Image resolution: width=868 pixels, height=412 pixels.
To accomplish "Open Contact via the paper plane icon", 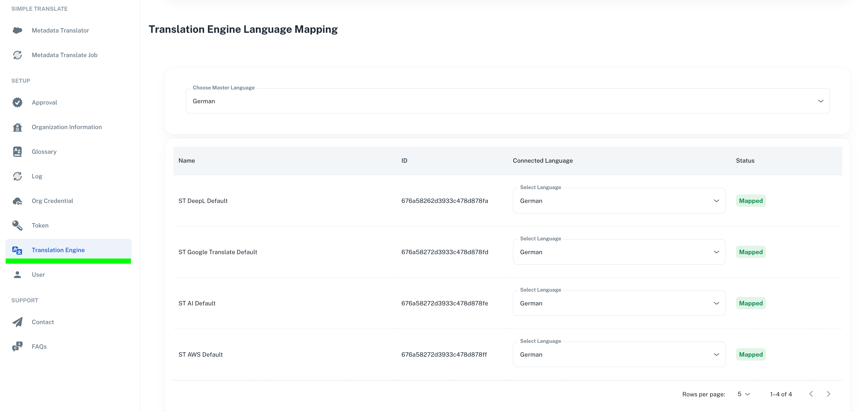I will click(x=17, y=322).
